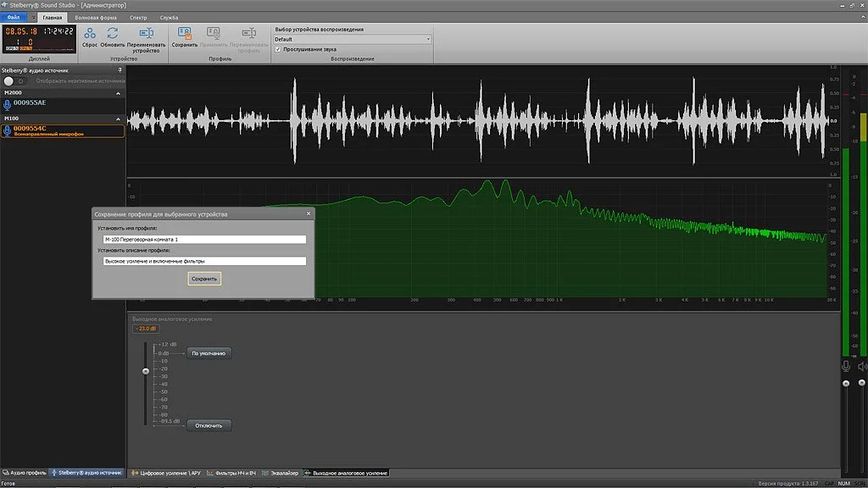This screenshot has width=868, height=488.
Task: Click the -23.0 dB gain value
Action: tap(146, 329)
